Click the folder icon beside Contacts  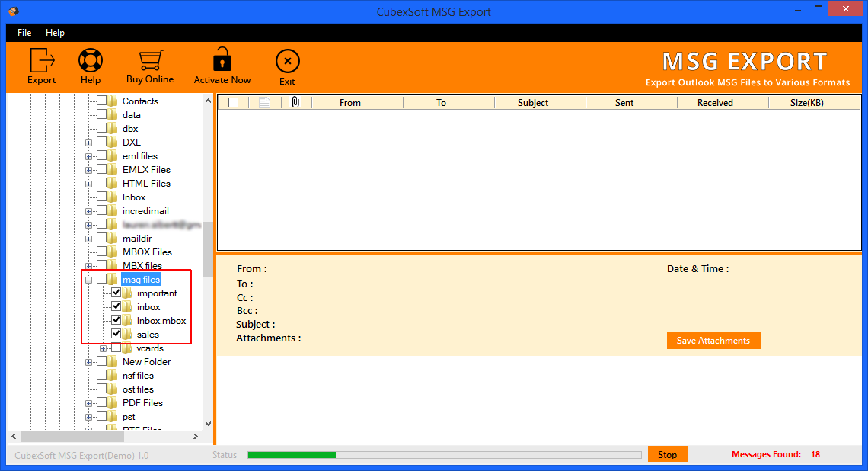pyautogui.click(x=113, y=101)
